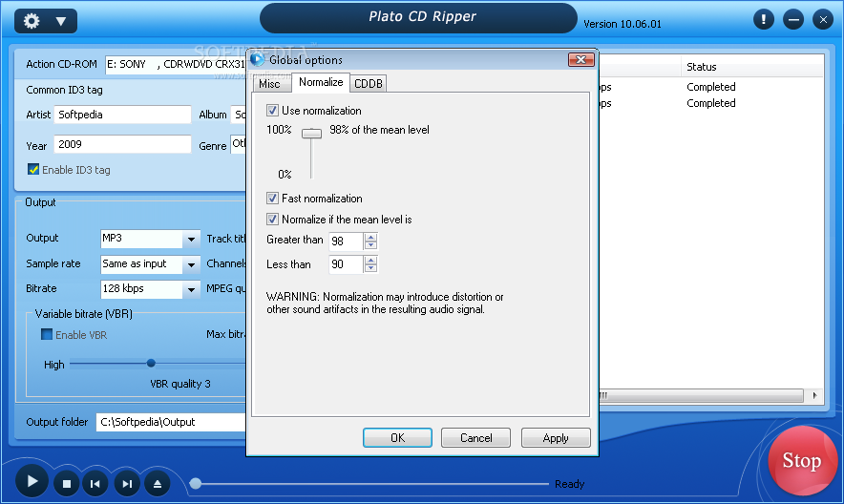Open the exclamation info button
Screen dimensions: 844x504
point(763,20)
